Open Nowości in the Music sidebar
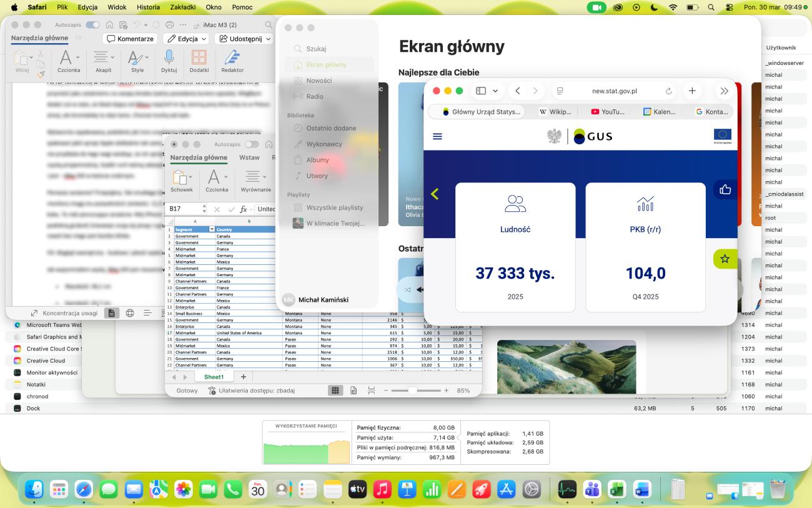 [319, 81]
